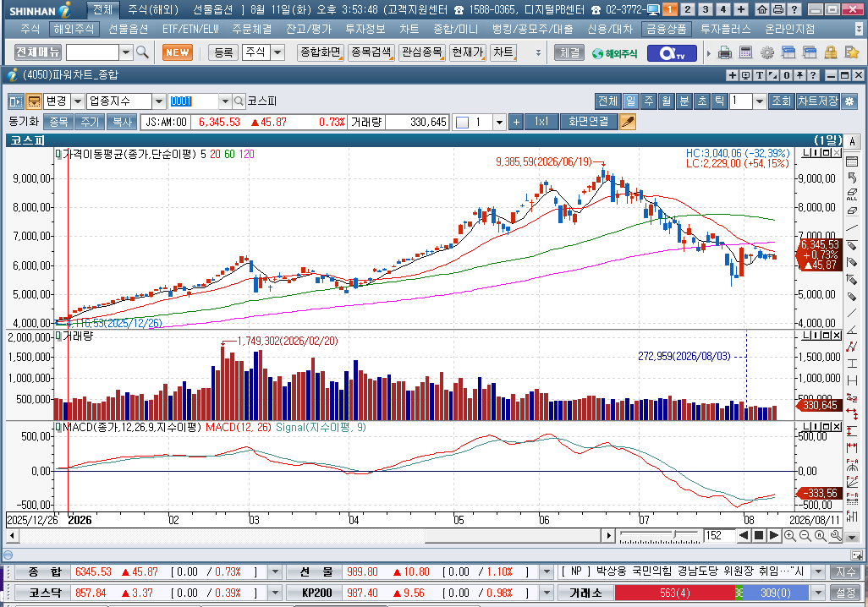Click the diagonal trend line tool in the right toolbar
Screen dimensions: 868x607
852,227
